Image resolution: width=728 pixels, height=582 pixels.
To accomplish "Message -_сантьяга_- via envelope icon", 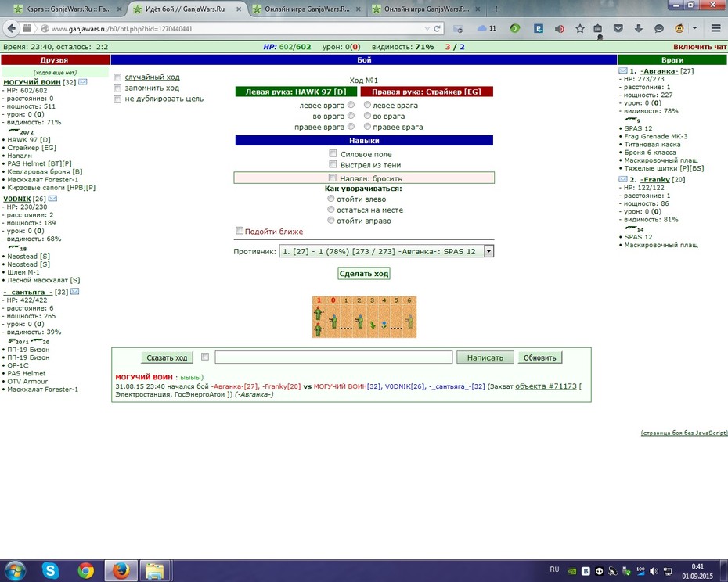I will point(74,292).
